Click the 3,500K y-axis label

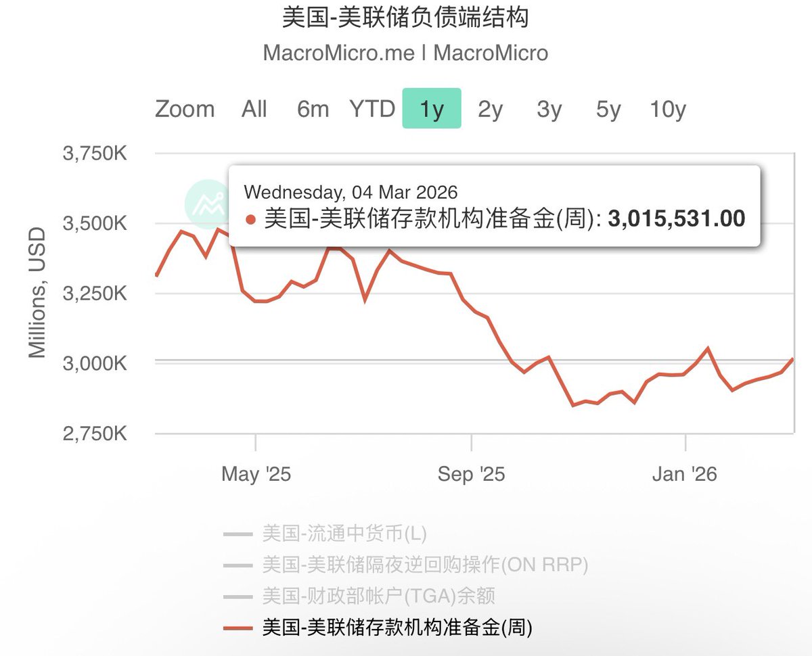[x=95, y=224]
